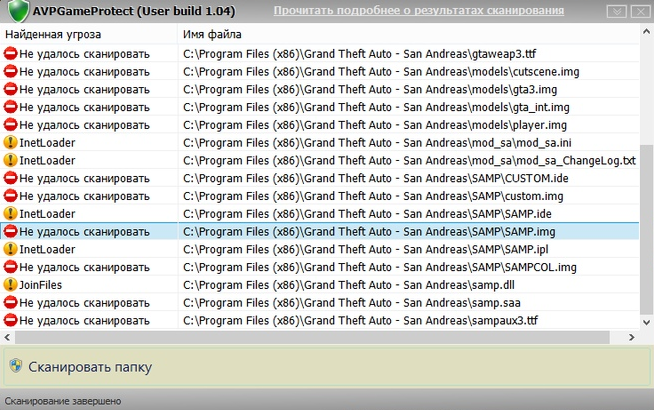Click JoinFiles warning icon for samp.dll

(x=11, y=285)
